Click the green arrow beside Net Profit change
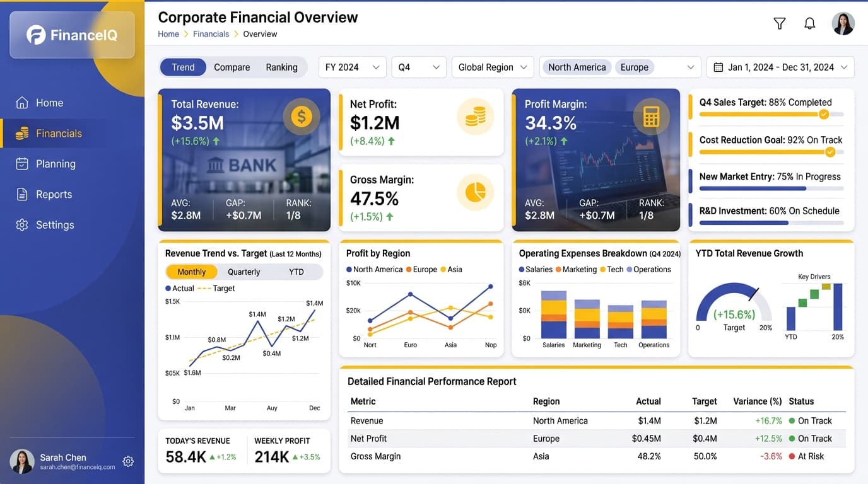The width and height of the screenshot is (868, 484). tap(391, 141)
